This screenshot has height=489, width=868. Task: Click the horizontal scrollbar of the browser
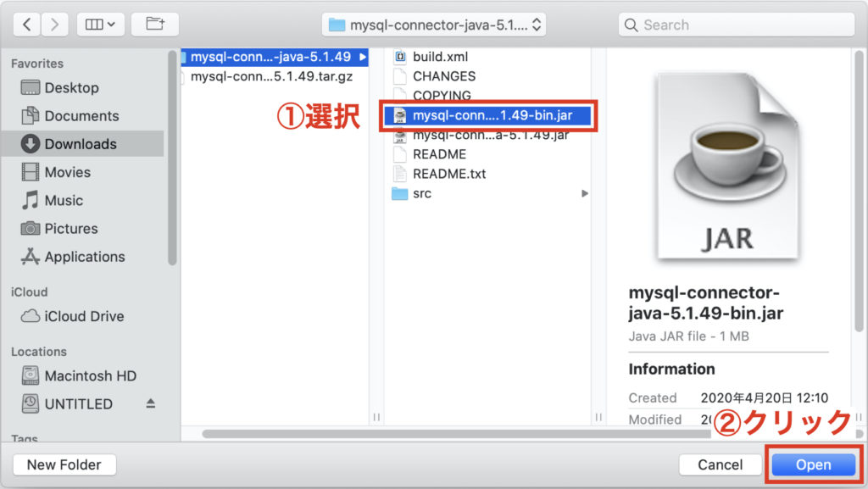pyautogui.click(x=457, y=434)
